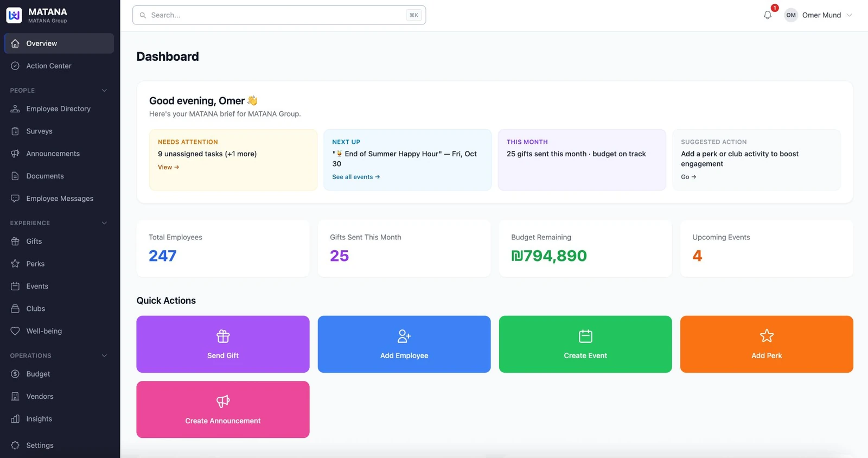The image size is (868, 458).
Task: Click the Upcoming Events card
Action: tap(767, 249)
